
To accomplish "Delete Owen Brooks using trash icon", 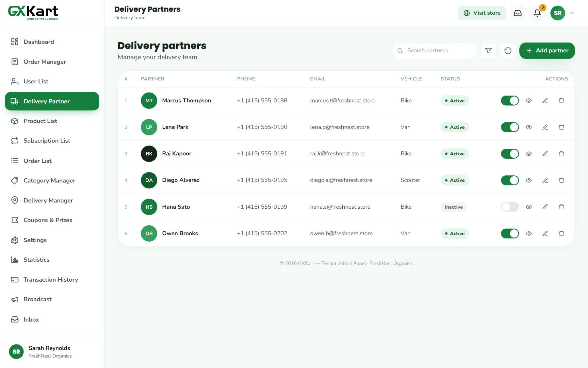I will pos(562,234).
